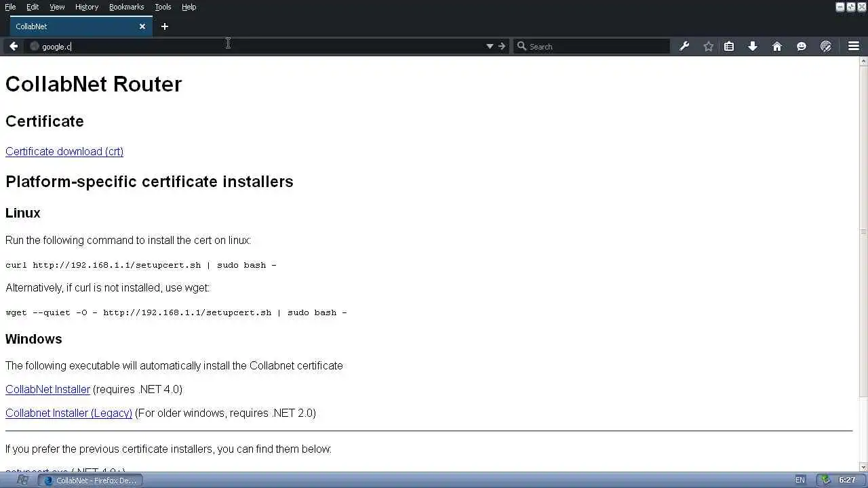Click the site identity globe icon
Screen dimensions: 868x488
[x=35, y=46]
